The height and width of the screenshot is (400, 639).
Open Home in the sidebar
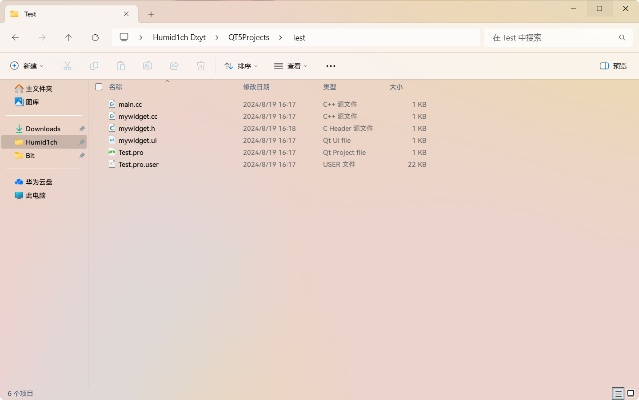point(39,88)
